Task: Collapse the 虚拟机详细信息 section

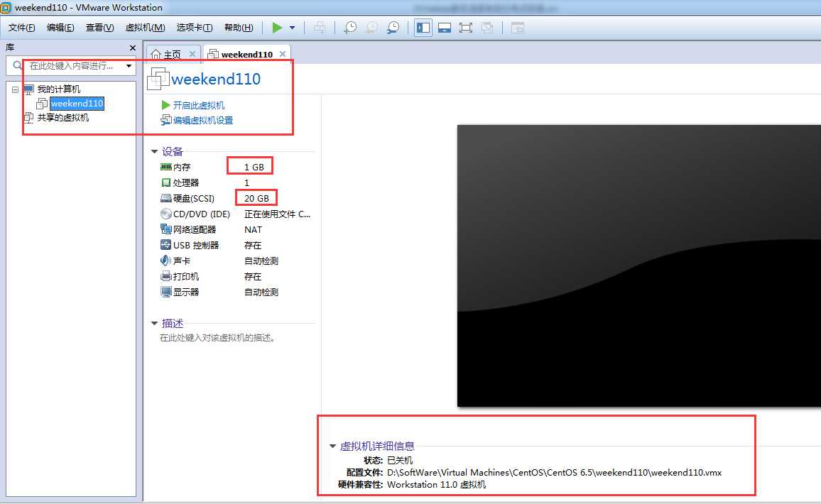Action: [332, 447]
